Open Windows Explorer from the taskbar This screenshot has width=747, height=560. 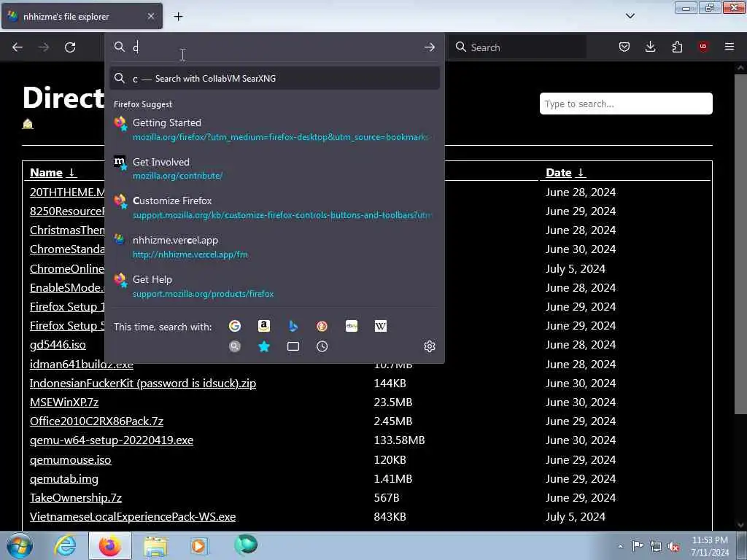point(155,545)
